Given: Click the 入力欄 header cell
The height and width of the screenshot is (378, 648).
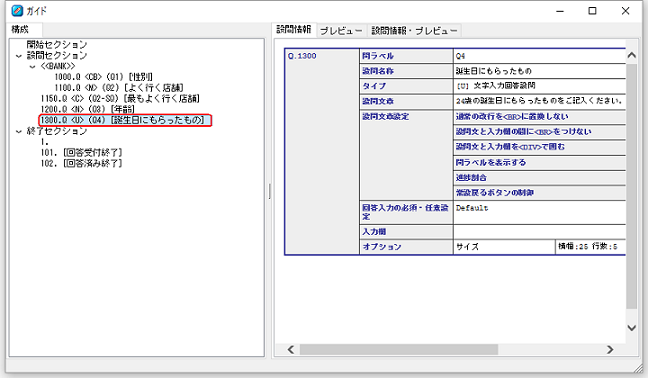Looking at the screenshot, I should click(x=407, y=232).
